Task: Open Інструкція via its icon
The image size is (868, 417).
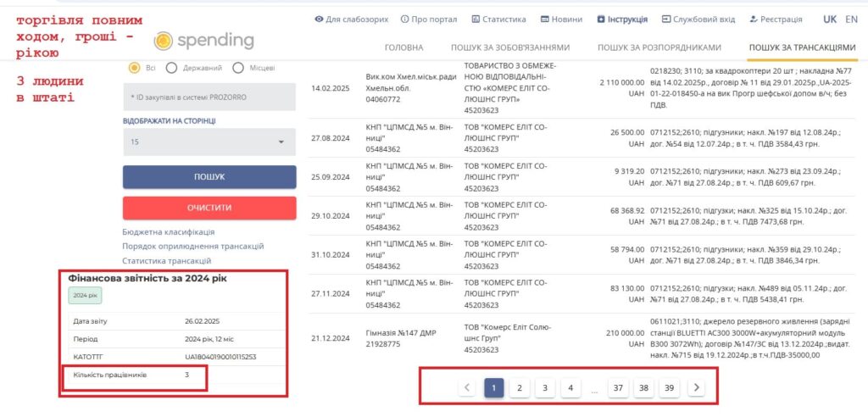Action: tap(601, 19)
